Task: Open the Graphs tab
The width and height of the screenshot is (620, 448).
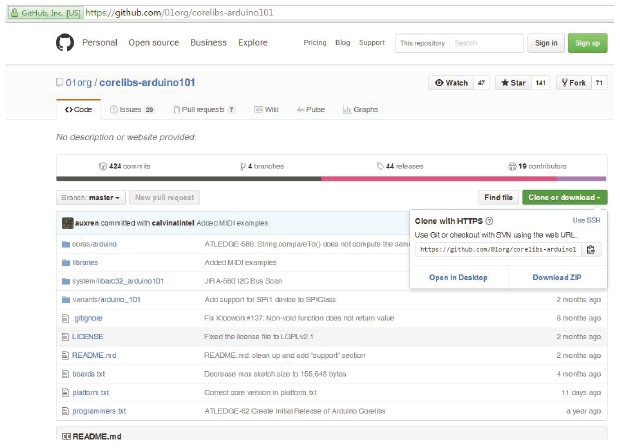Action: [x=360, y=110]
